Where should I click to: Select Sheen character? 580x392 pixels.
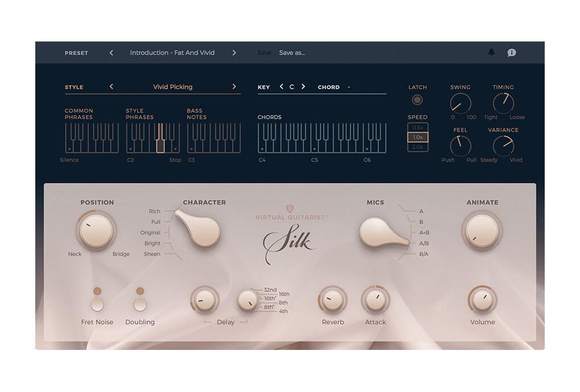point(152,254)
